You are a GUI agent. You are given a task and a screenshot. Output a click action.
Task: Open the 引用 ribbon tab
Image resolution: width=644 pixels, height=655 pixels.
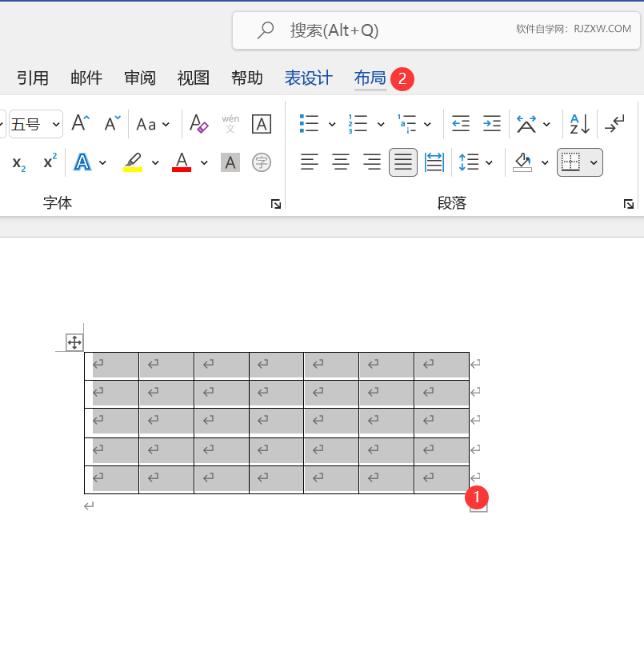coord(33,78)
